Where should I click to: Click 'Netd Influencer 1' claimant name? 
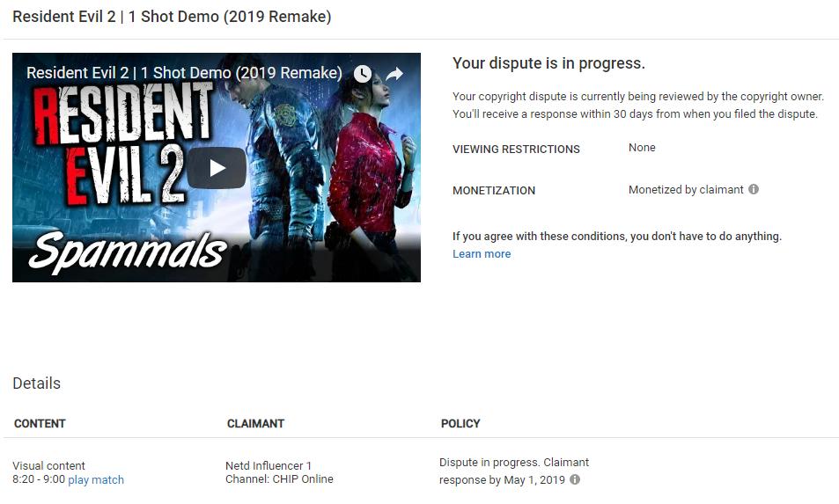click(x=268, y=465)
